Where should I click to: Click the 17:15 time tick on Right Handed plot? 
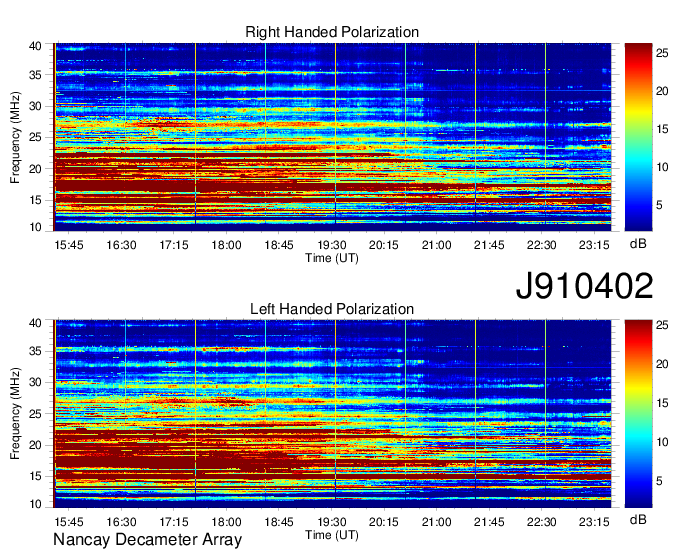(173, 245)
